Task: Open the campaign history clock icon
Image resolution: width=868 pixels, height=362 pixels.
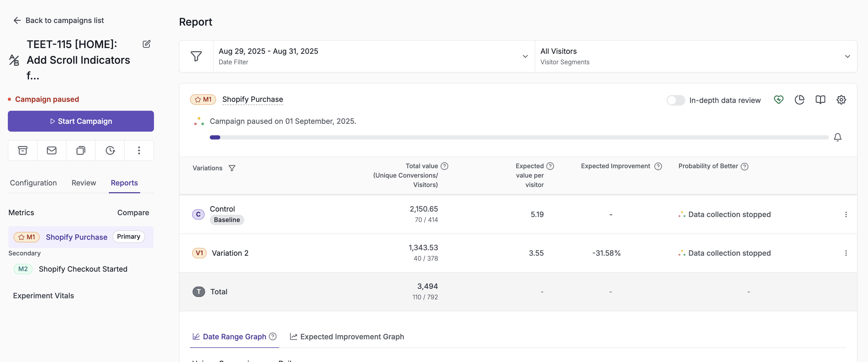Action: pyautogui.click(x=110, y=150)
